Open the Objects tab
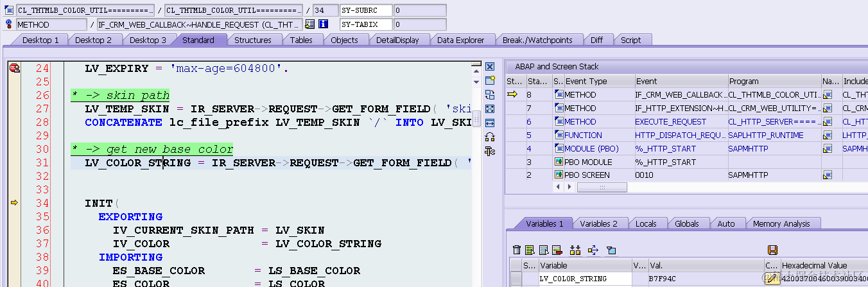 click(x=344, y=40)
